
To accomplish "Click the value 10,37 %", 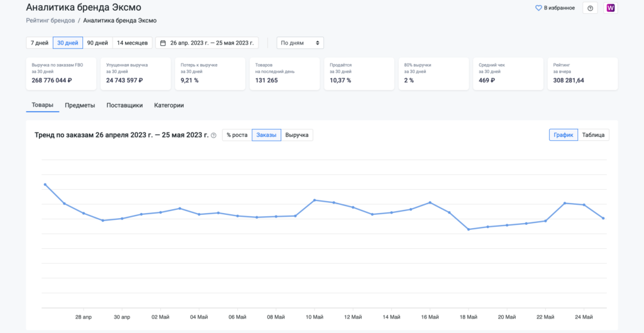I will 340,80.
